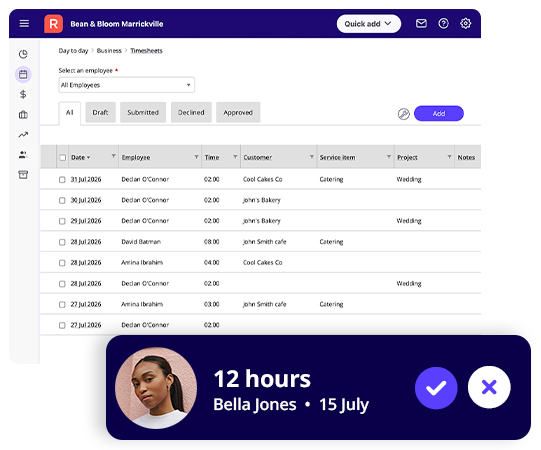Open the mail envelope icon
The width and height of the screenshot is (541, 450).
click(421, 23)
